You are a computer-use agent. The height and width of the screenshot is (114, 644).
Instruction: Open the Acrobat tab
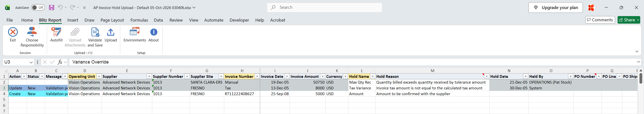(x=278, y=20)
